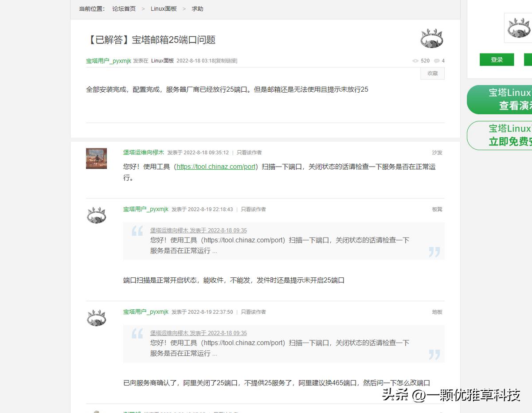Open the 论坛首页 breadcrumb page
The height and width of the screenshot is (413, 532).
(x=124, y=8)
